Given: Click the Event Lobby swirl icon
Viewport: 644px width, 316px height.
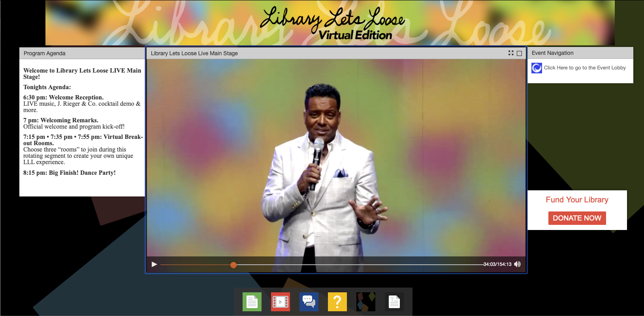Looking at the screenshot, I should pyautogui.click(x=537, y=68).
